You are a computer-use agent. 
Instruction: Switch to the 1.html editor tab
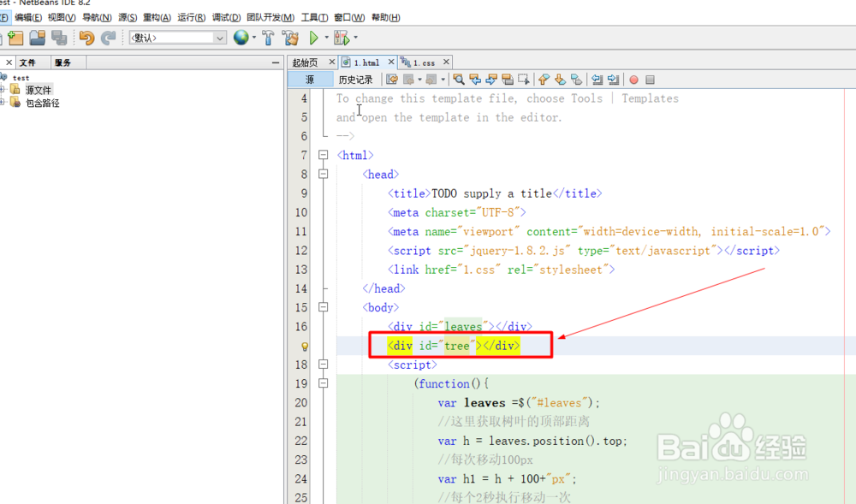(x=366, y=62)
